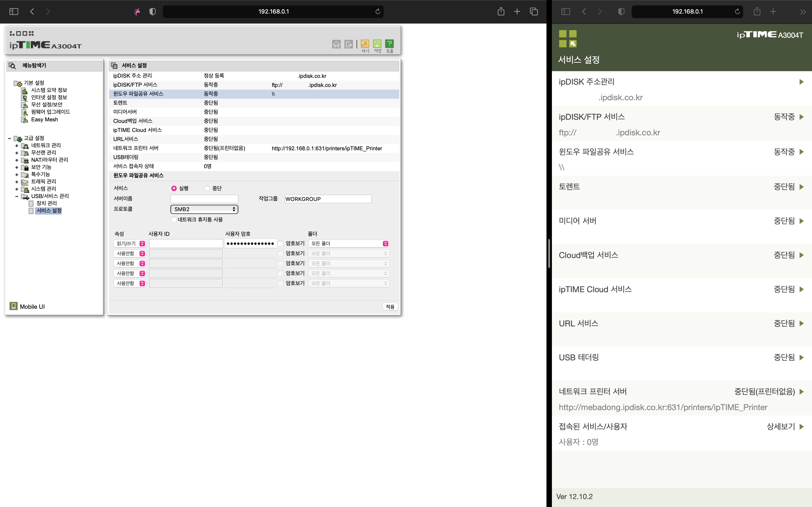812x507 pixels.
Task: Check first row 암호보기 checkbox
Action: (x=280, y=244)
